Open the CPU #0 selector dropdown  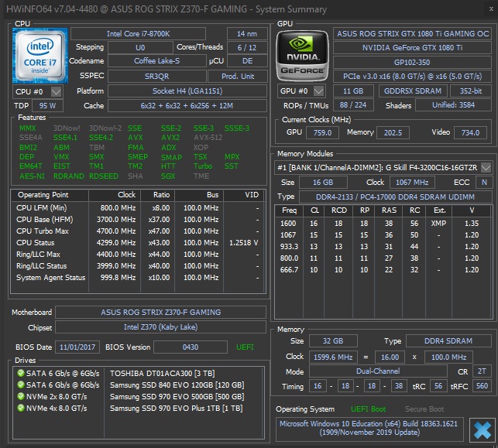tap(57, 92)
